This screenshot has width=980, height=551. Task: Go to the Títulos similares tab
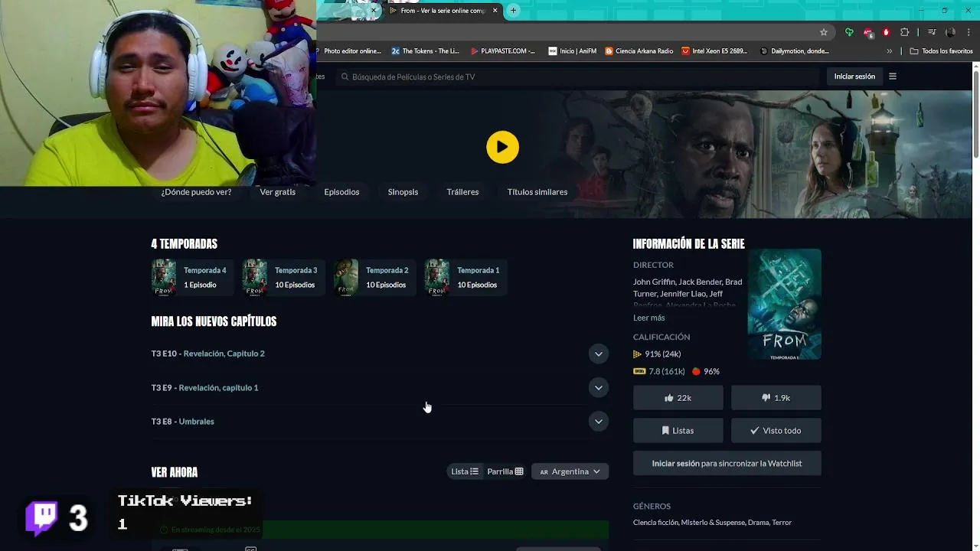pyautogui.click(x=537, y=192)
